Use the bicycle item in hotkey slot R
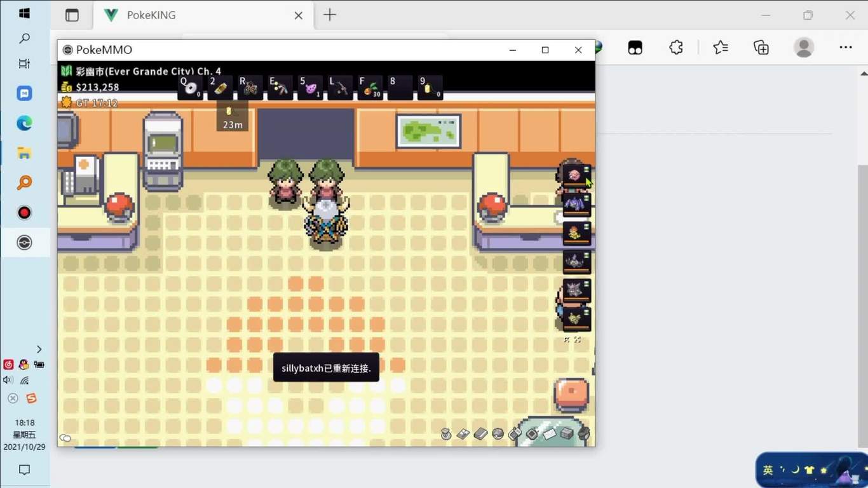 (x=250, y=88)
